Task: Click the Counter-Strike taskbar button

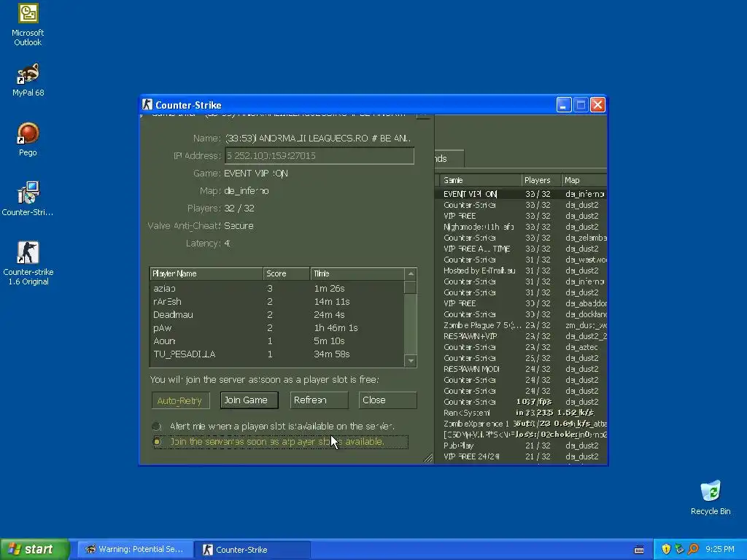Action: (x=252, y=550)
